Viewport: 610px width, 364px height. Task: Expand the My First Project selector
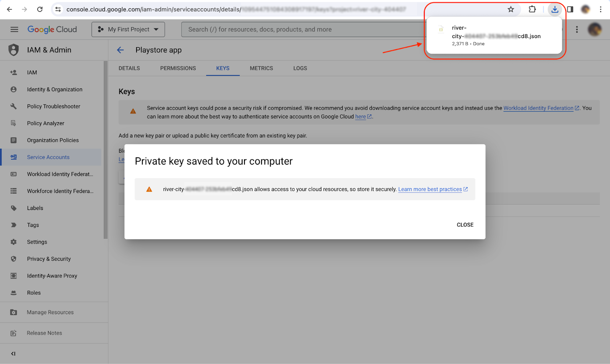pyautogui.click(x=128, y=29)
